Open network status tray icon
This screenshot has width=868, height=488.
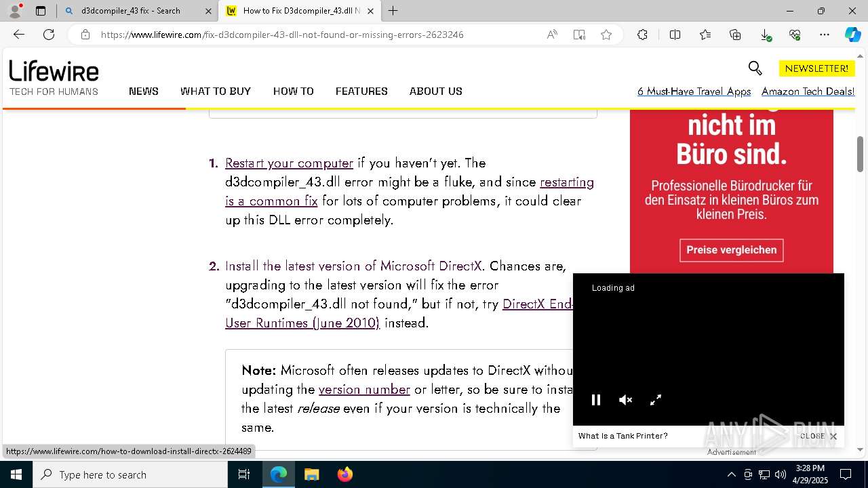pos(764,474)
